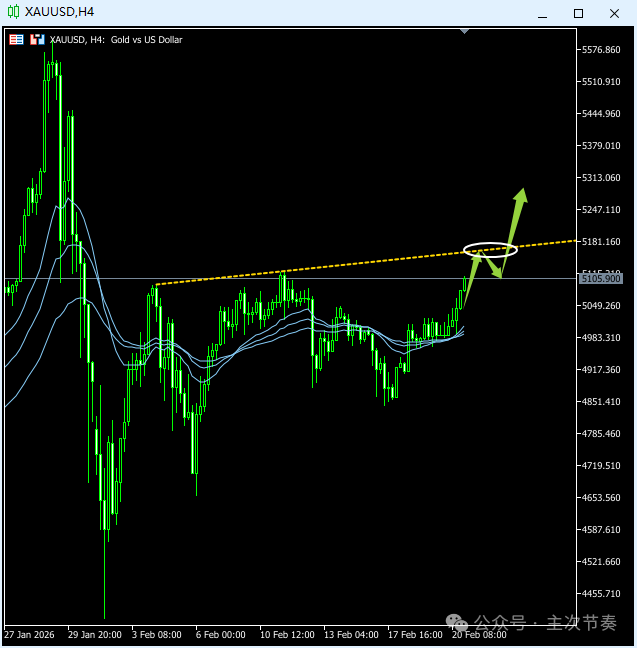Maximize the XAUUSD,H4 chart window
637x648 pixels.
coord(578,14)
